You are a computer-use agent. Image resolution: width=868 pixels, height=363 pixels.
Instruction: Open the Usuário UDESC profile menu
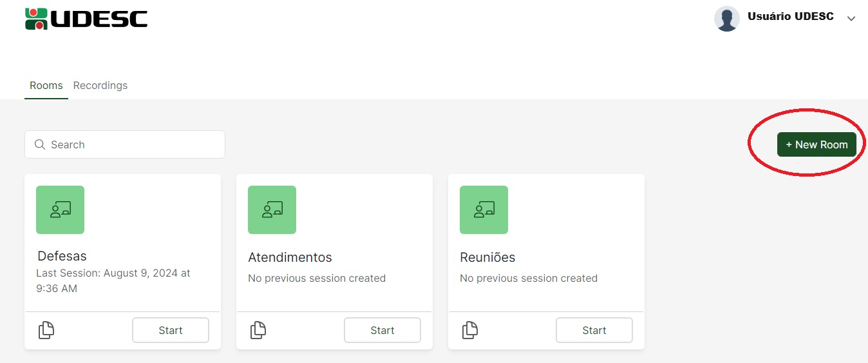[x=790, y=17]
